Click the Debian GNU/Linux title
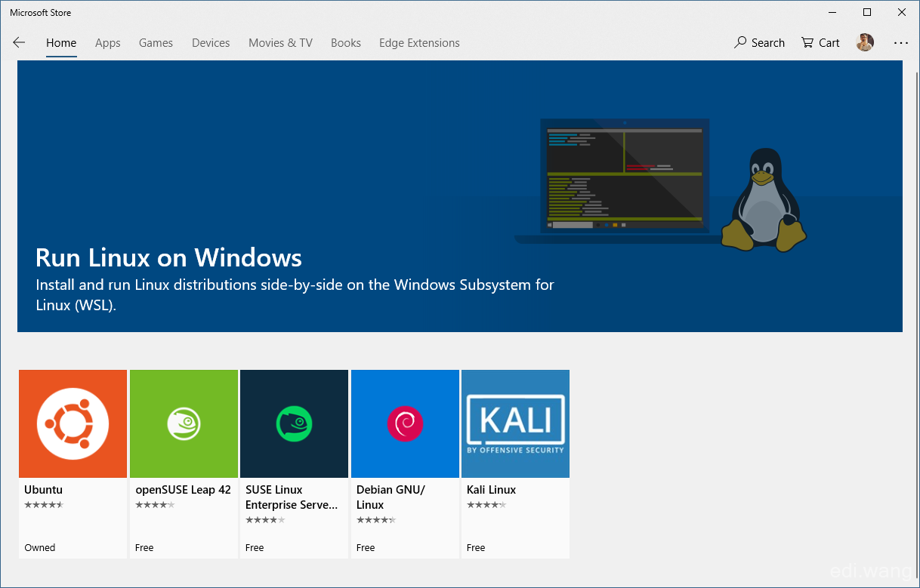 (x=391, y=497)
